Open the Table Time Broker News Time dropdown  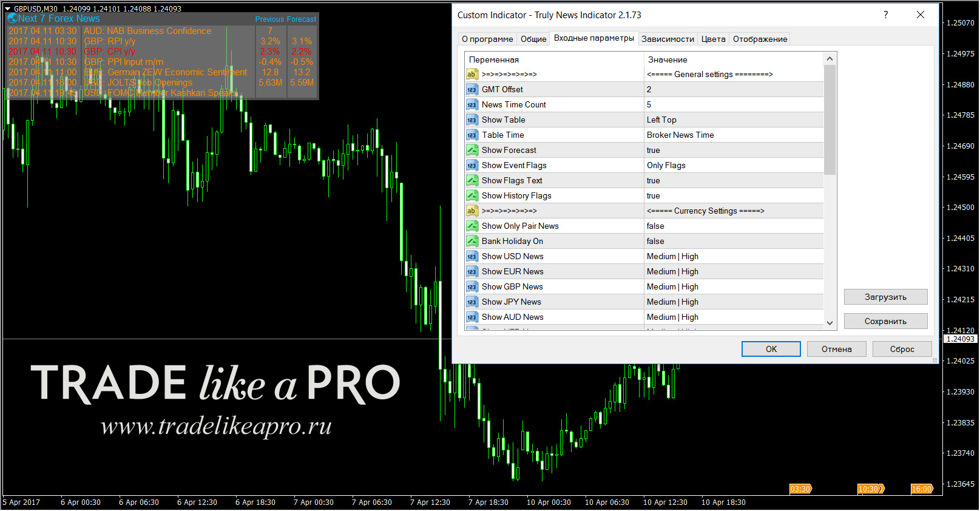click(733, 135)
